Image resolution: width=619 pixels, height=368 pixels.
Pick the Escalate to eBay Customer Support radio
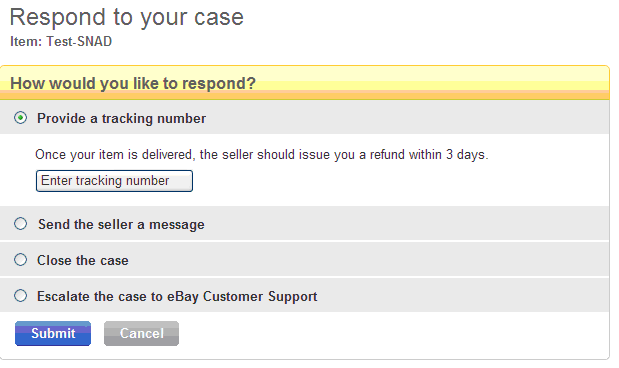point(21,296)
